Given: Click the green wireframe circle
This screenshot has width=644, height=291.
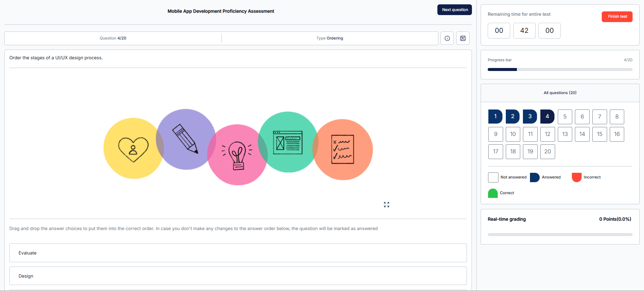Looking at the screenshot, I should [x=288, y=142].
